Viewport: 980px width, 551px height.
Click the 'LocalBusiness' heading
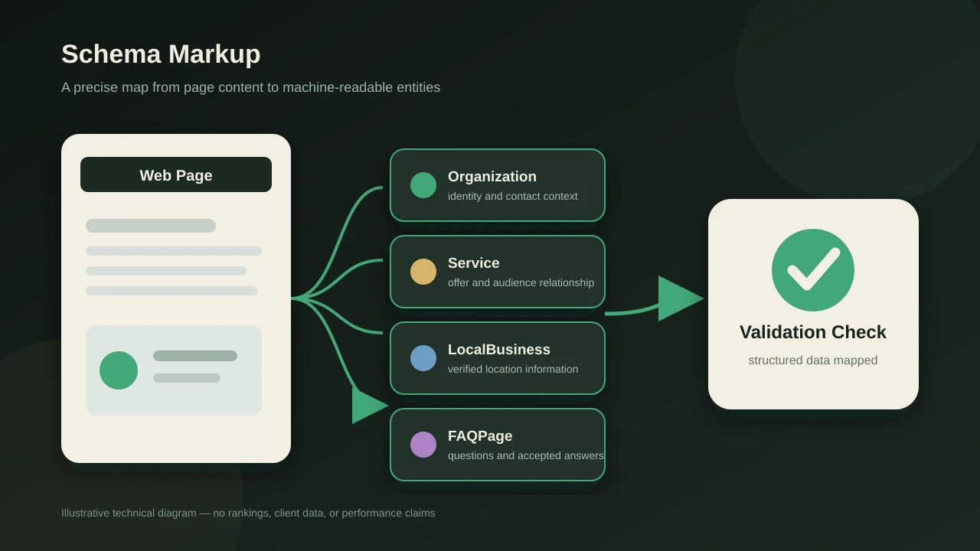click(x=499, y=350)
